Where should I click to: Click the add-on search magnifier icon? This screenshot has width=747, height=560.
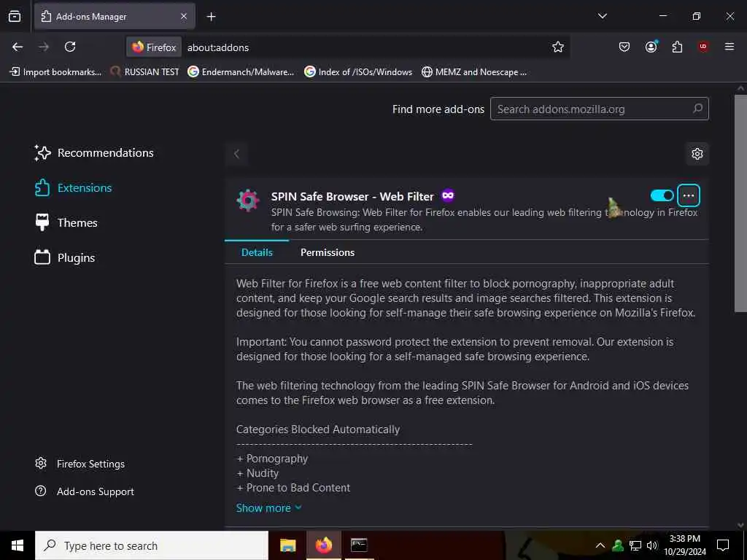(x=697, y=109)
